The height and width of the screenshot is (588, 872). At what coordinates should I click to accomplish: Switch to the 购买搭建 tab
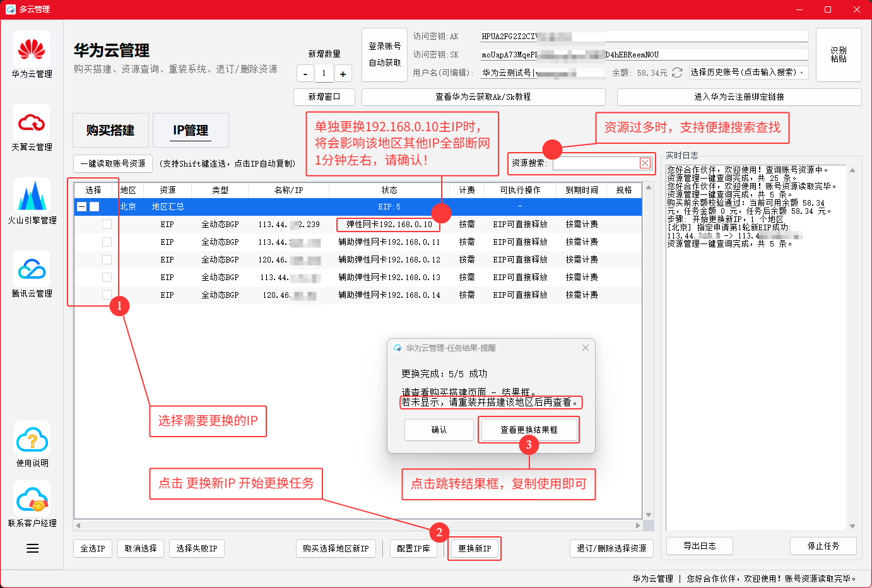pos(110,130)
